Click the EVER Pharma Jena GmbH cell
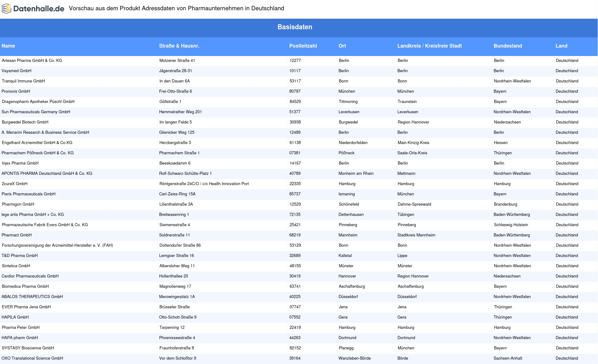The height and width of the screenshot is (364, 598). pyautogui.click(x=26, y=307)
